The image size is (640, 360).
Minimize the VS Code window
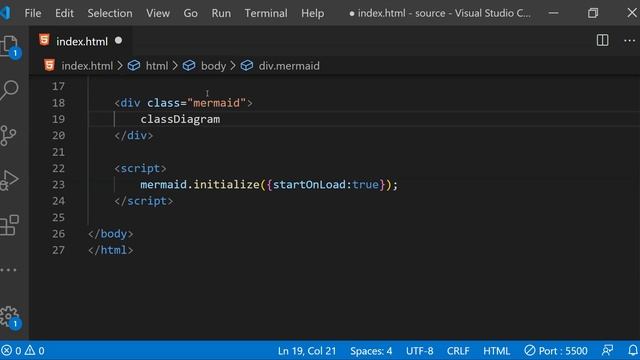[x=553, y=13]
